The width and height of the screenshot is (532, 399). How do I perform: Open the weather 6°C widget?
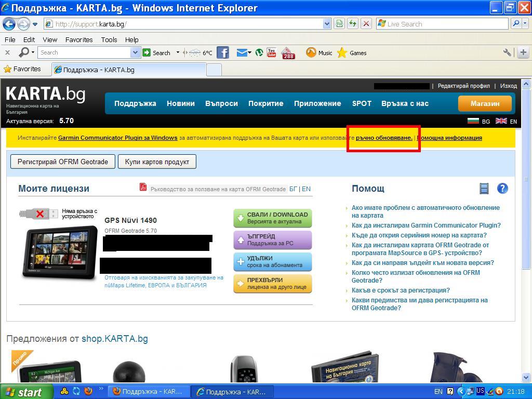[x=200, y=53]
